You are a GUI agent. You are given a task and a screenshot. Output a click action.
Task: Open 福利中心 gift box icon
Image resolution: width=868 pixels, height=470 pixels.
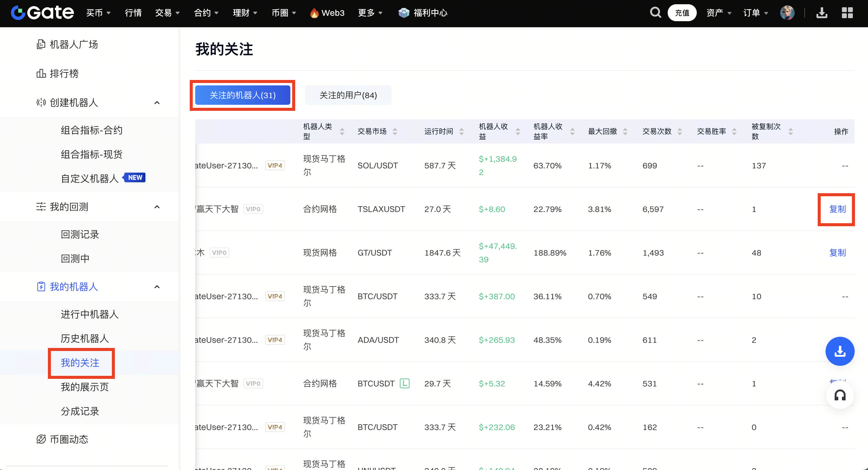pyautogui.click(x=403, y=13)
